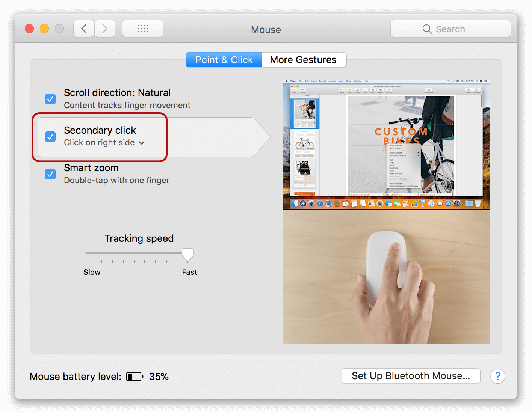Click the Double-tap with one finger label

(x=116, y=180)
